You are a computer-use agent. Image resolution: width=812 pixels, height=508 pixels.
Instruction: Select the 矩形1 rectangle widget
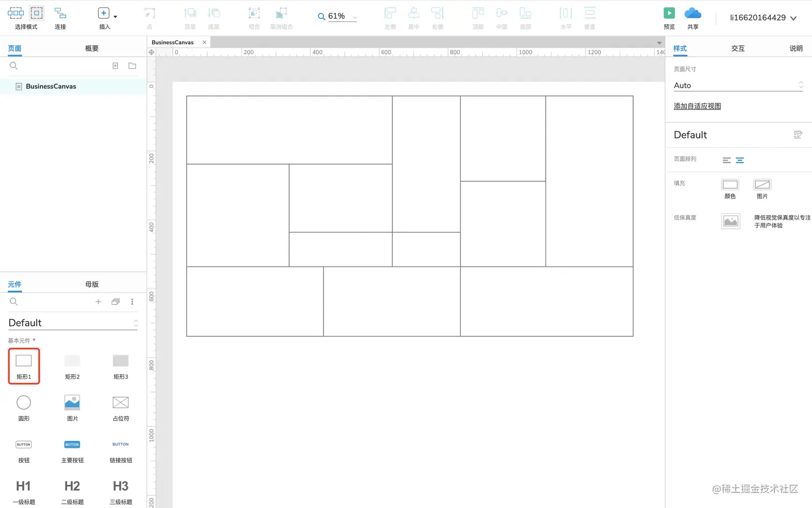24,366
